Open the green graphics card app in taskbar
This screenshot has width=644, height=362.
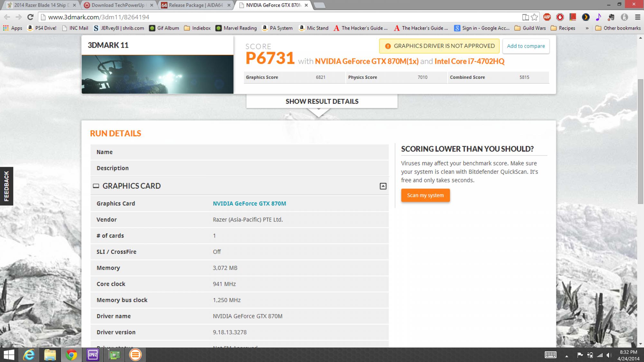[x=114, y=355]
